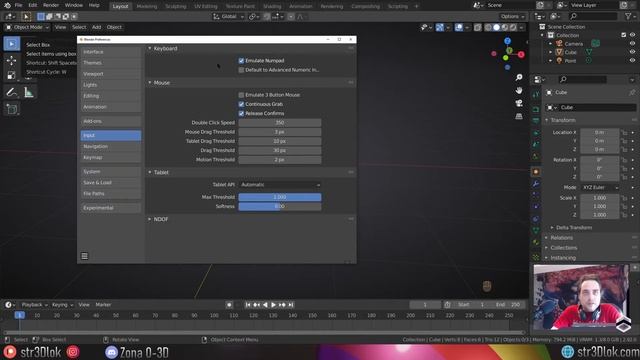Open Object properties orange square tab
The height and width of the screenshot is (360, 640).
point(536,172)
